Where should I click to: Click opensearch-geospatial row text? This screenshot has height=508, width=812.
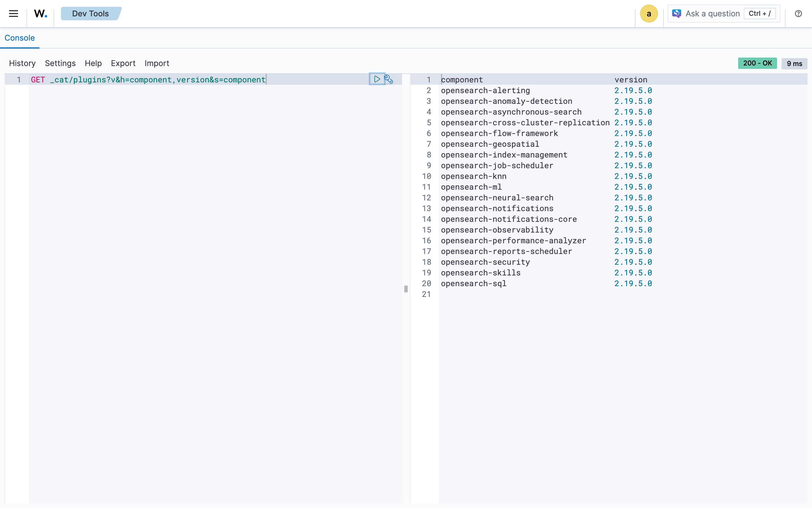[490, 144]
